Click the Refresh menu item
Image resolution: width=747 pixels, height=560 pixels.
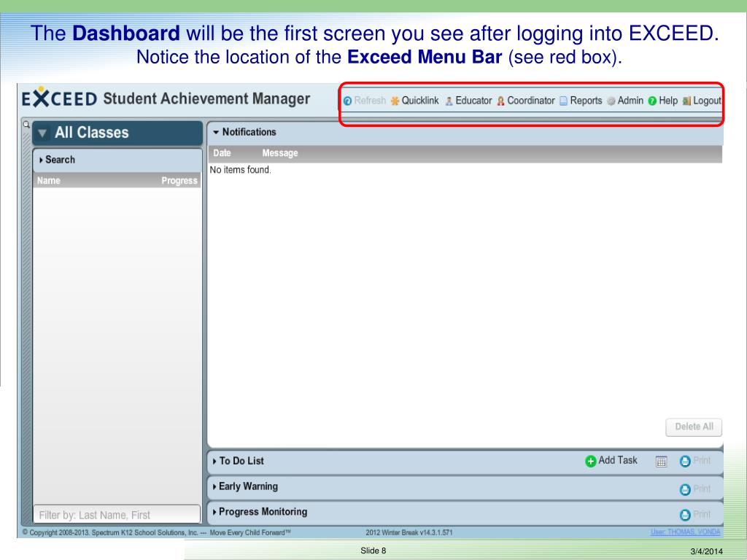coord(370,101)
